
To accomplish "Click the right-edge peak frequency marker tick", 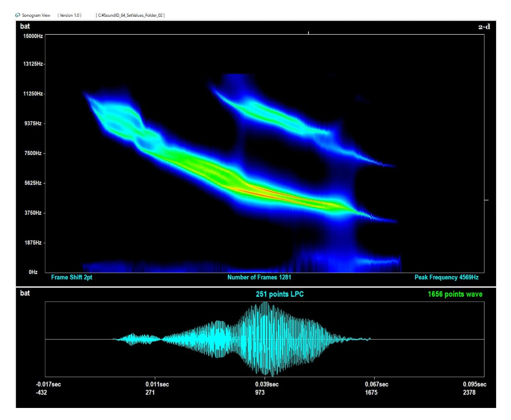I will pos(486,199).
